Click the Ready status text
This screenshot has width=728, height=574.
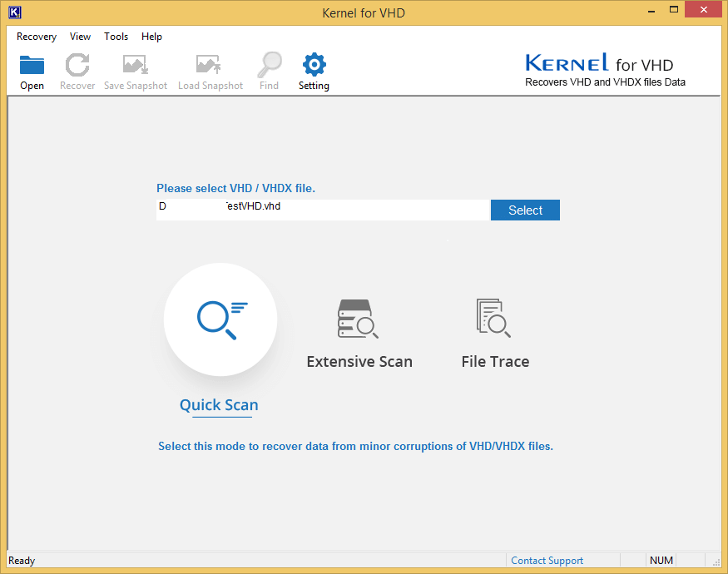[22, 561]
